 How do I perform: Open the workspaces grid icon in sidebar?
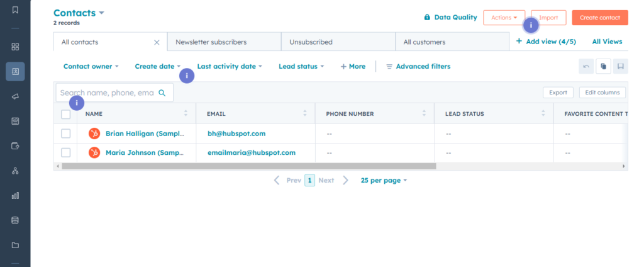coord(15,47)
